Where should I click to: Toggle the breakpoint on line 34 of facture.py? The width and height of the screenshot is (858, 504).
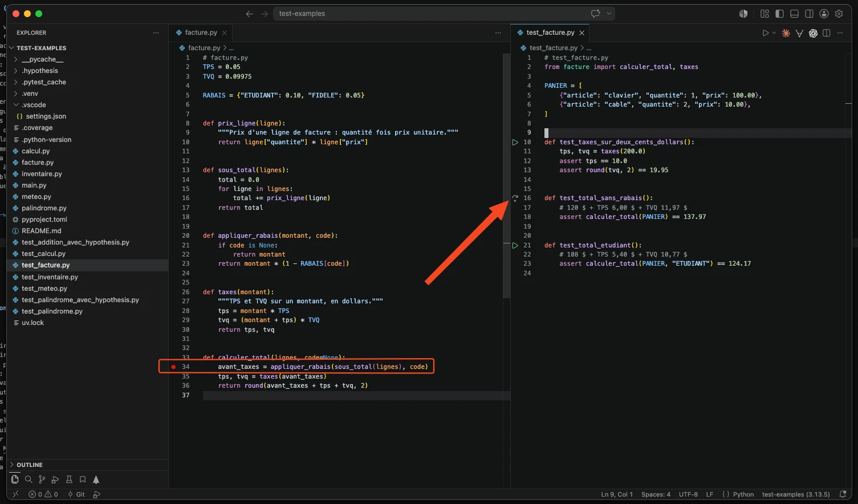point(173,367)
